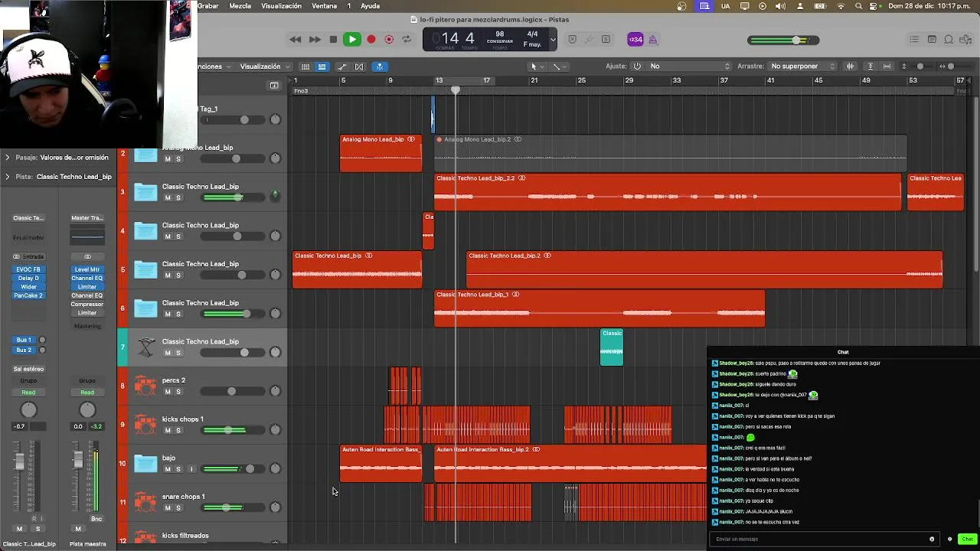Open the F may. key signature popup
The image size is (980, 551).
[x=532, y=44]
